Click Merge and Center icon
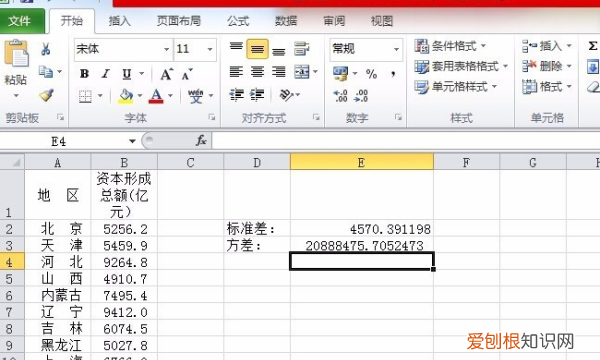The width and height of the screenshot is (600, 360). pyautogui.click(x=302, y=72)
